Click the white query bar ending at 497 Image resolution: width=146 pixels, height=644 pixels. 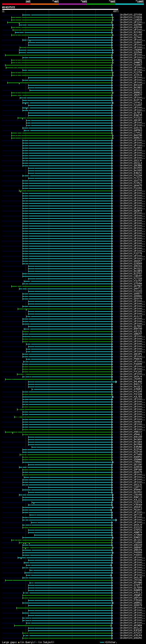pos(60,10)
